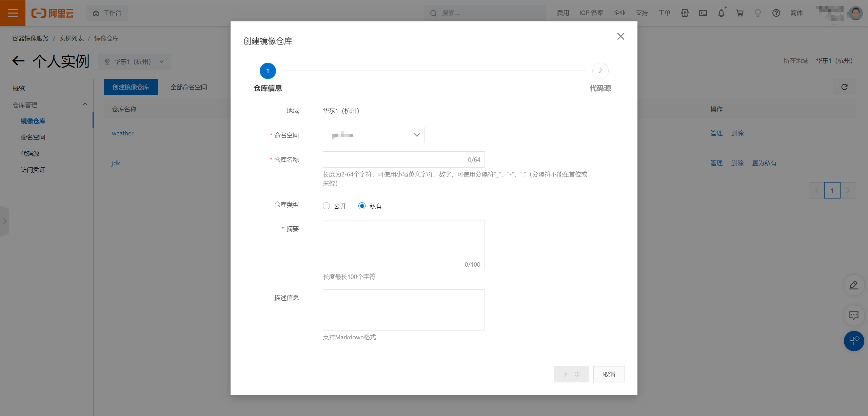The image size is (868, 416).
Task: Open the floating feedback chat icon
Action: coord(853,315)
